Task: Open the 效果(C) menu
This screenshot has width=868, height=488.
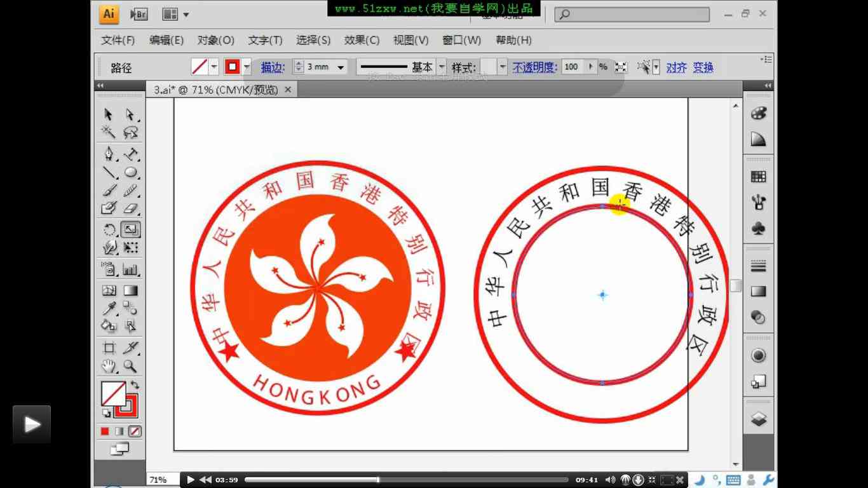Action: (x=362, y=40)
